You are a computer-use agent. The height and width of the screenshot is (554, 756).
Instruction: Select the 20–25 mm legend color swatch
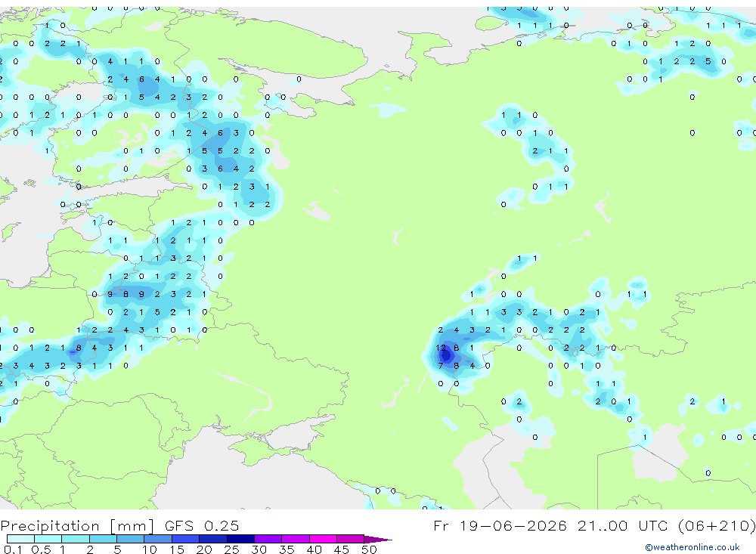212,539
